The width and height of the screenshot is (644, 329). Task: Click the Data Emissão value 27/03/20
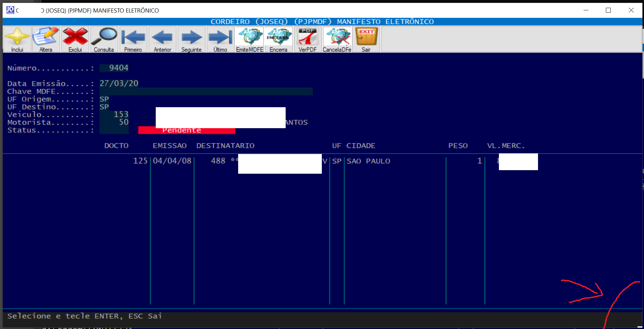click(x=119, y=83)
